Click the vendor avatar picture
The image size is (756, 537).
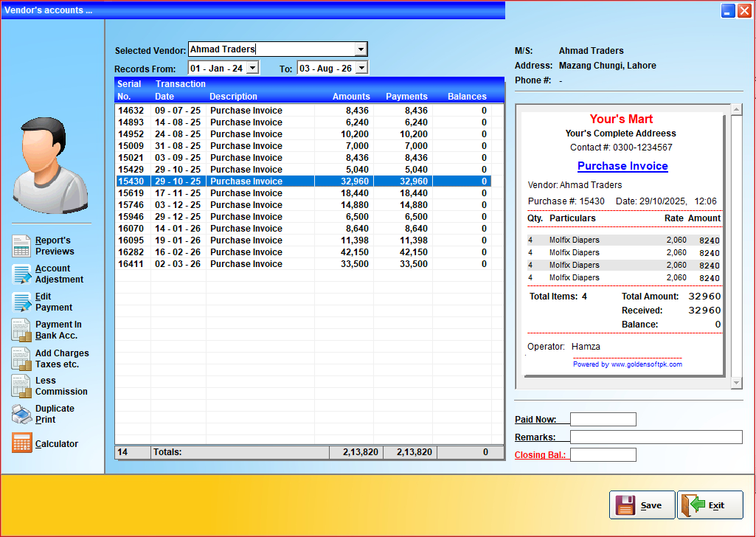50,165
